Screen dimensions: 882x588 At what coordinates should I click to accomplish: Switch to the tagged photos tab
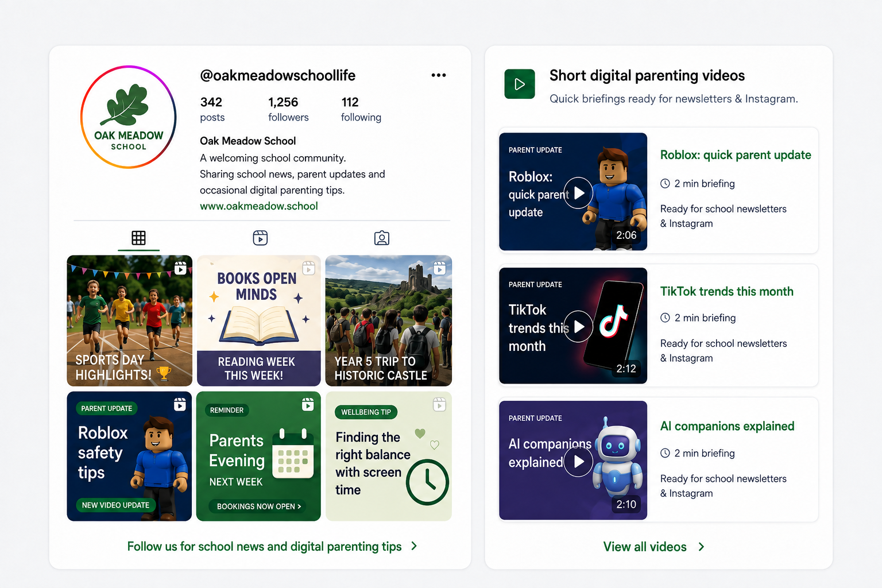point(382,238)
